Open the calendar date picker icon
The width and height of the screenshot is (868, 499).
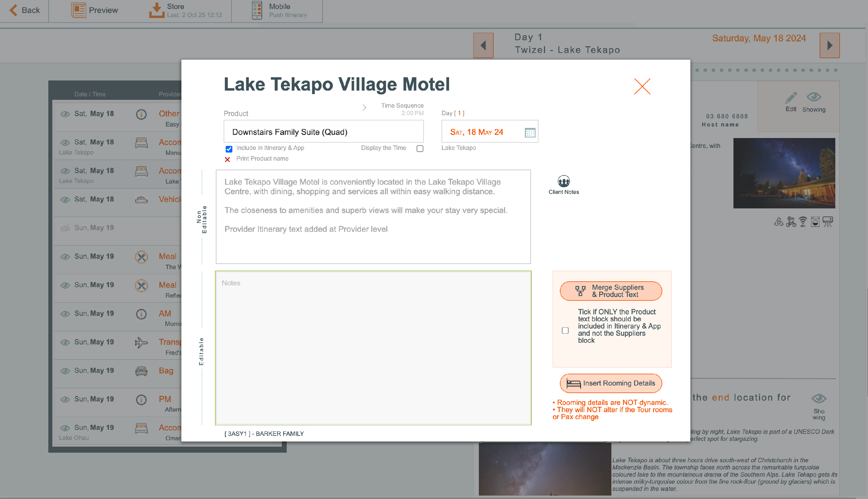pos(529,132)
